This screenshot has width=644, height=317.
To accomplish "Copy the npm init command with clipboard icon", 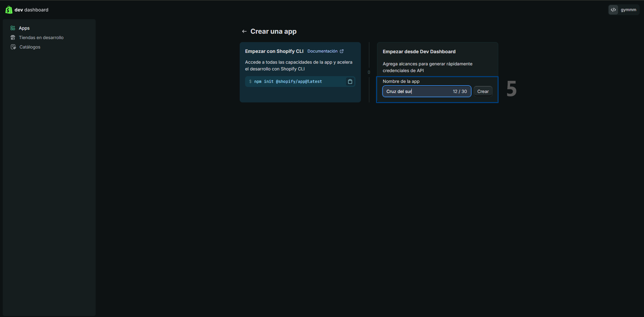I will tap(350, 82).
